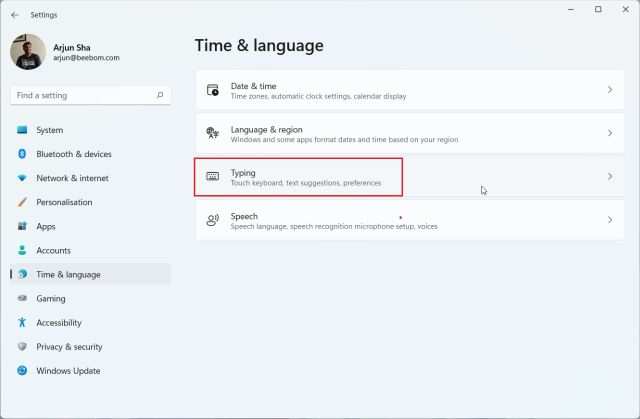Click the Arjun Sha profile picture
The image size is (640, 419).
[x=28, y=52]
